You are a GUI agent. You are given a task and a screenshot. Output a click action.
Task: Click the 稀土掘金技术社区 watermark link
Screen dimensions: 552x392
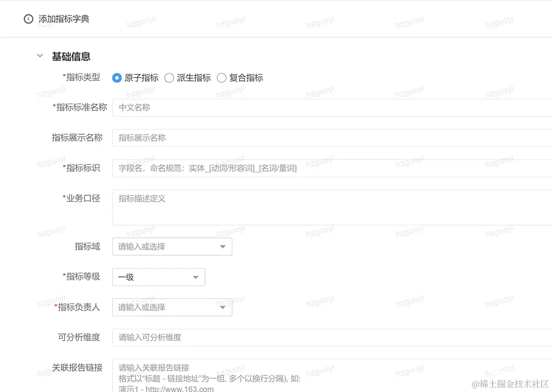[510, 384]
